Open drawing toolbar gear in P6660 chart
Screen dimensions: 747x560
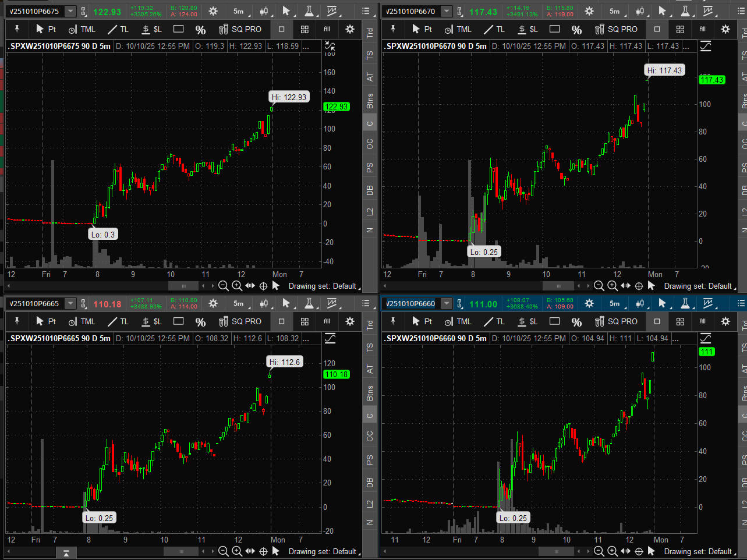[x=725, y=321]
